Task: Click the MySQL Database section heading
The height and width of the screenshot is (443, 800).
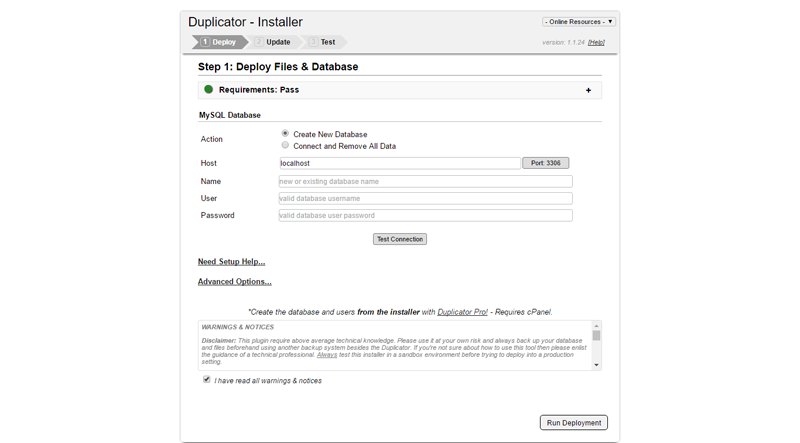Action: (x=230, y=115)
